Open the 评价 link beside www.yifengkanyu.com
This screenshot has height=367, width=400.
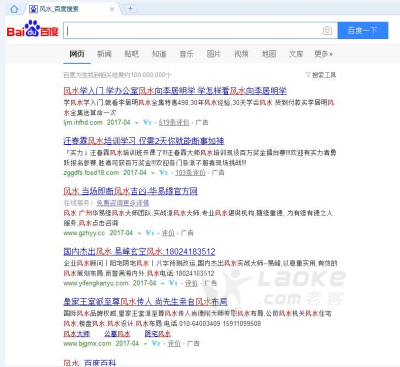[x=191, y=283]
